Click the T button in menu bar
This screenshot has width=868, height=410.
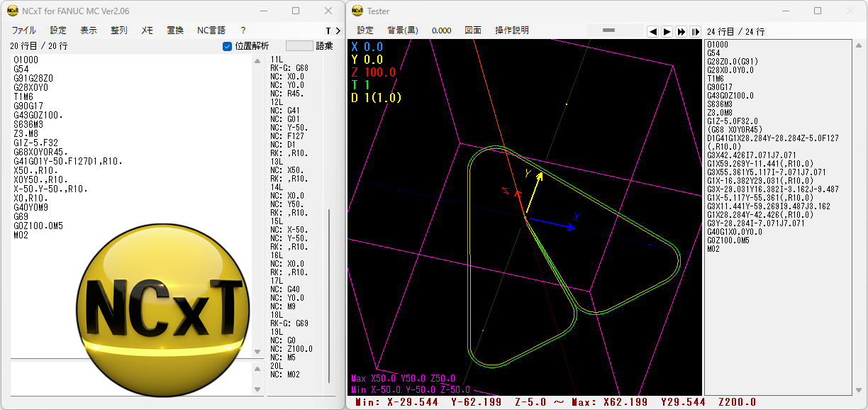coord(328,31)
